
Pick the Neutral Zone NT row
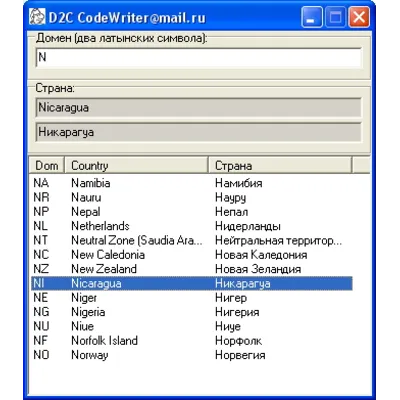click(x=192, y=240)
